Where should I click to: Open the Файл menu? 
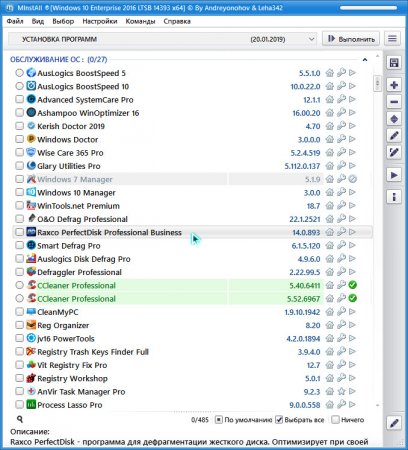click(15, 21)
